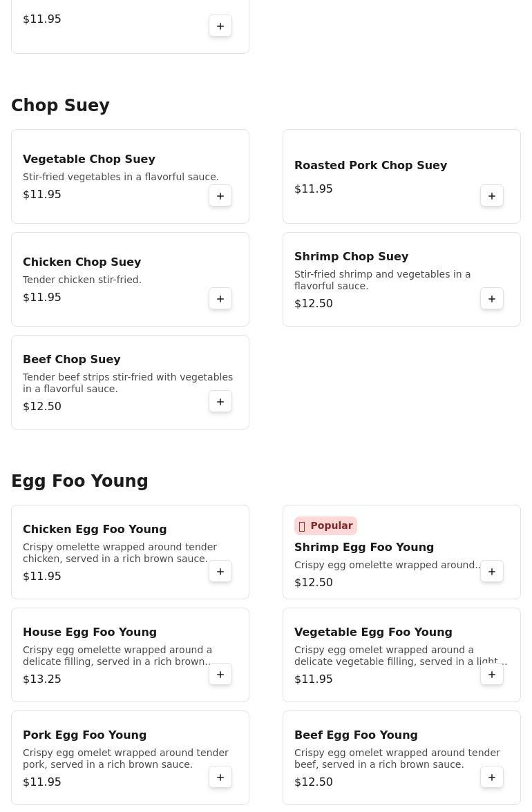Open Beef Egg Foo Young item description
The width and height of the screenshot is (532, 812).
397,758
